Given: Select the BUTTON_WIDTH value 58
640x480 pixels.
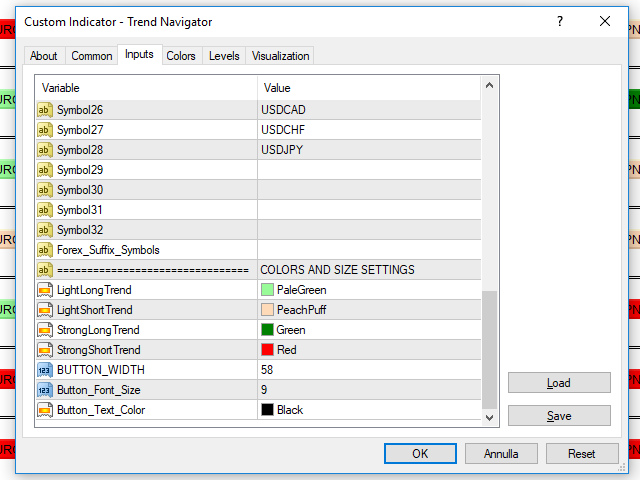Looking at the screenshot, I should [267, 370].
